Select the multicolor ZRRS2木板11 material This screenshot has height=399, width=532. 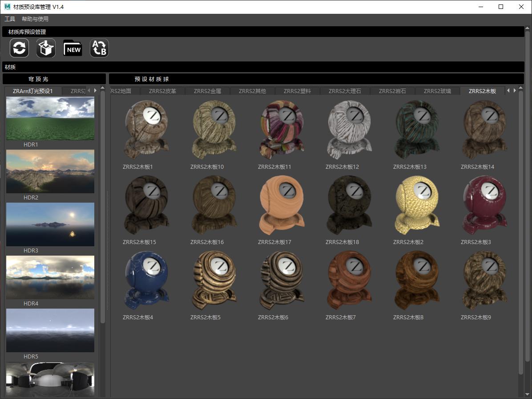pyautogui.click(x=281, y=129)
